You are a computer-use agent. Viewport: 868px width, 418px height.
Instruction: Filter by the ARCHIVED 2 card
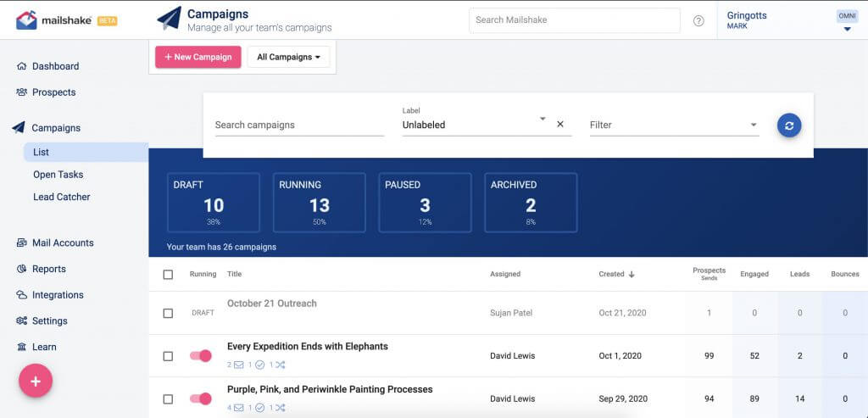531,203
